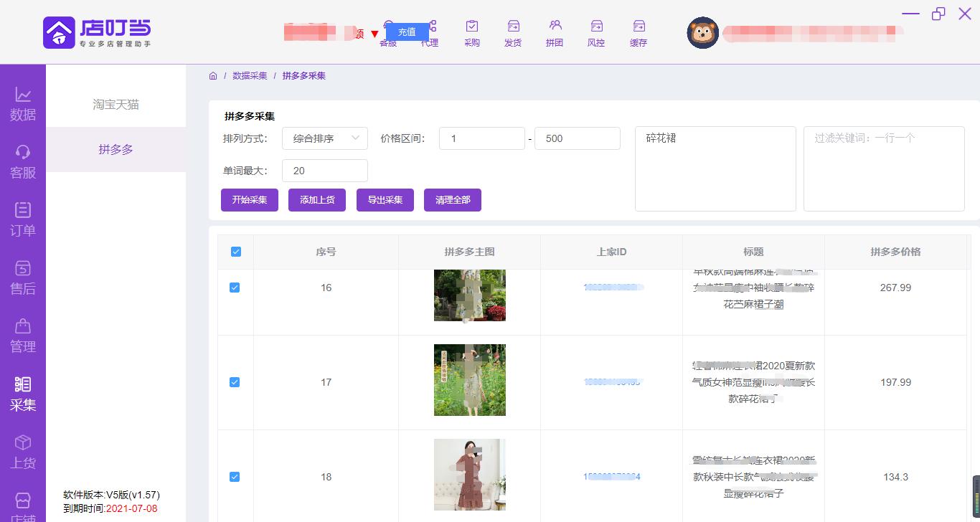Click 数据采集 in the breadcrumb
The width and height of the screenshot is (980, 522).
coord(250,75)
